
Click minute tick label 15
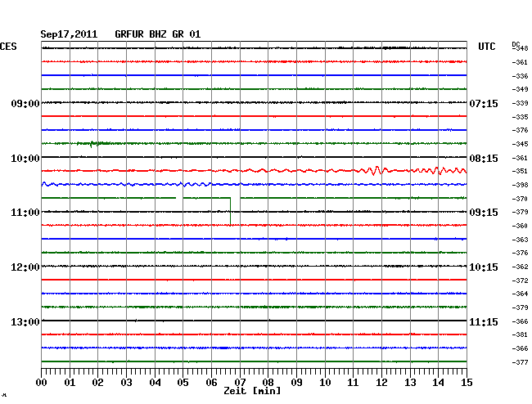coord(467,383)
